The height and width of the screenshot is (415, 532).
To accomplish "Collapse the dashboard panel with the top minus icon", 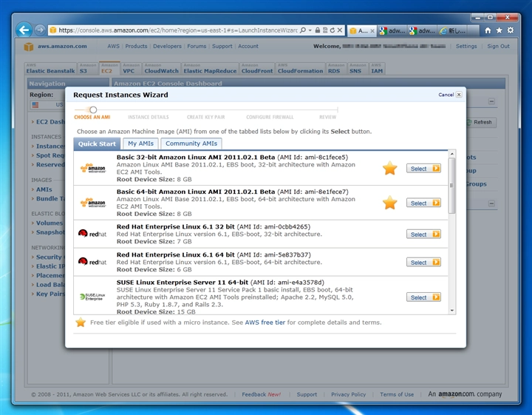I will pyautogui.click(x=491, y=101).
